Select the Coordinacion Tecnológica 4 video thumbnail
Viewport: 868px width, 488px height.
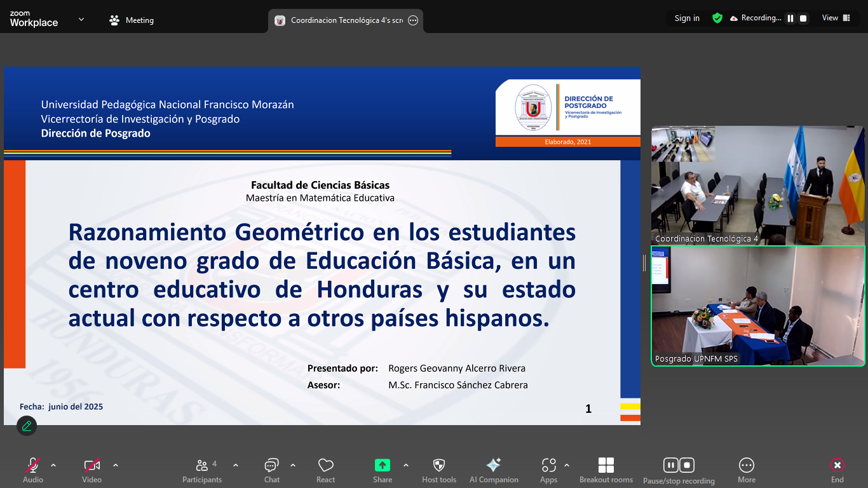click(758, 186)
